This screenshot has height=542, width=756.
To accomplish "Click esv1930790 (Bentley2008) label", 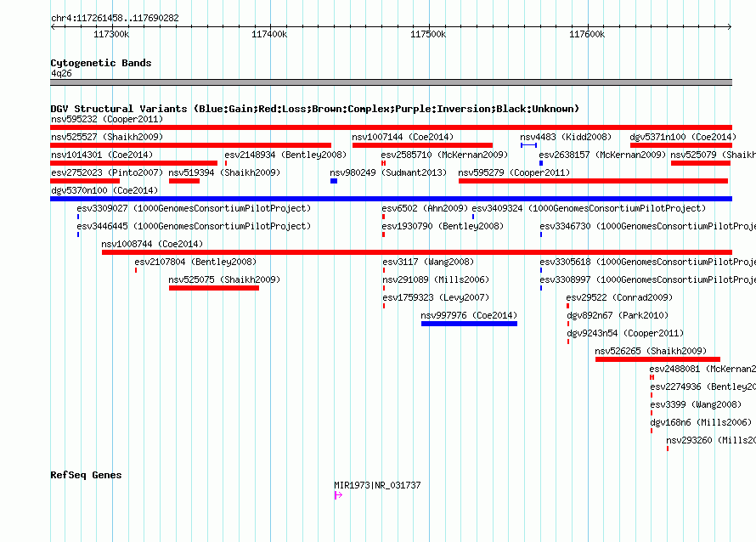I will pos(443,226).
